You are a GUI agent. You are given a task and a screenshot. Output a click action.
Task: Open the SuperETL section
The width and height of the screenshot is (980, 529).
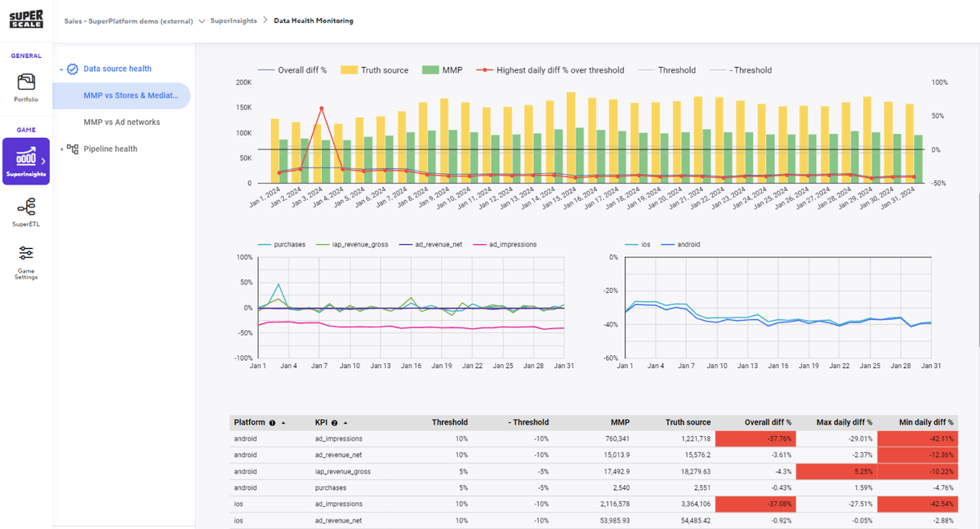click(26, 211)
